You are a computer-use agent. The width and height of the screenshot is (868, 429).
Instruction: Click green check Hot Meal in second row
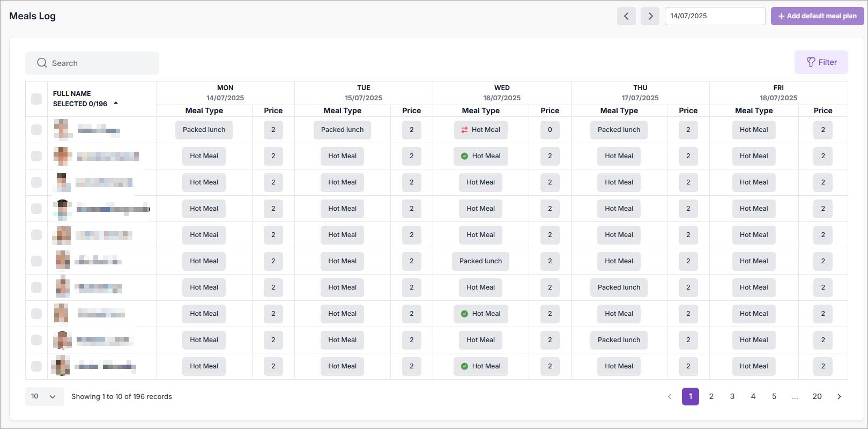(480, 156)
